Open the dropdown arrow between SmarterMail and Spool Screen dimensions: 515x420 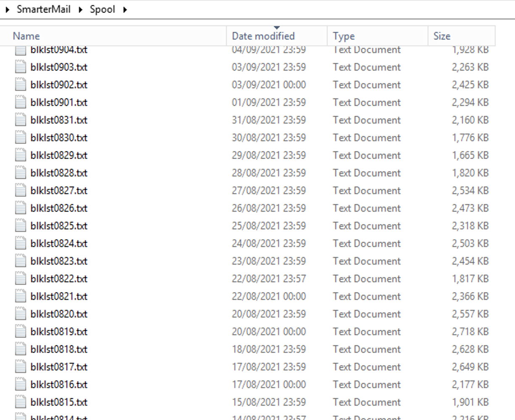click(x=80, y=10)
